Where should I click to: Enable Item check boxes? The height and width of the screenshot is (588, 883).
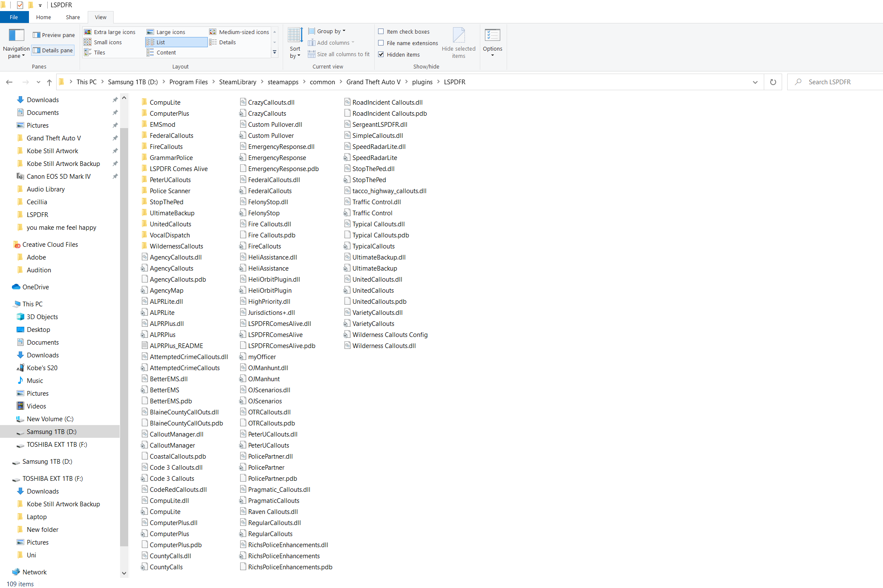(381, 31)
